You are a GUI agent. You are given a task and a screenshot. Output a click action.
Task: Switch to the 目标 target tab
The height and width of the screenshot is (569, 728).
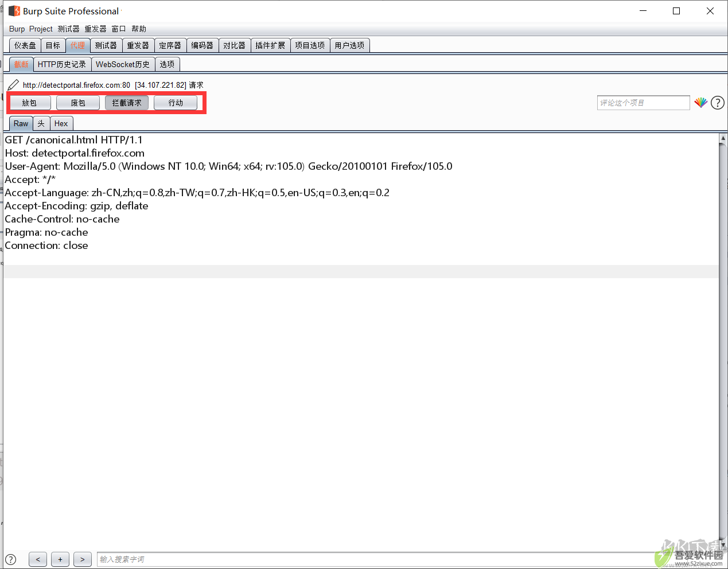click(53, 45)
